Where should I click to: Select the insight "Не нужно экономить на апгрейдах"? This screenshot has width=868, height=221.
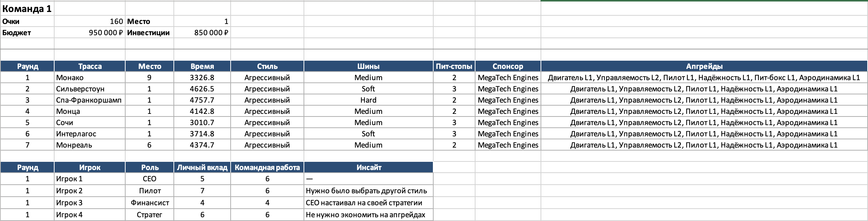pyautogui.click(x=365, y=215)
